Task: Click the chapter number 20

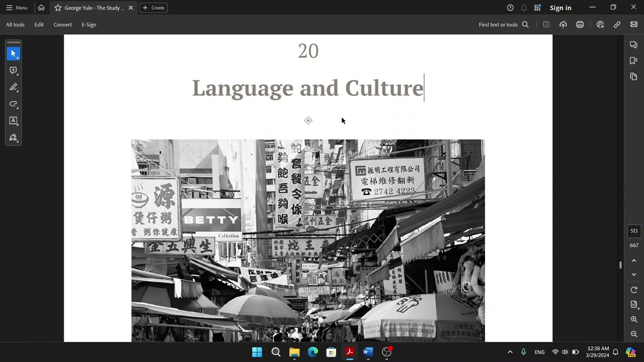Action: pyautogui.click(x=308, y=51)
